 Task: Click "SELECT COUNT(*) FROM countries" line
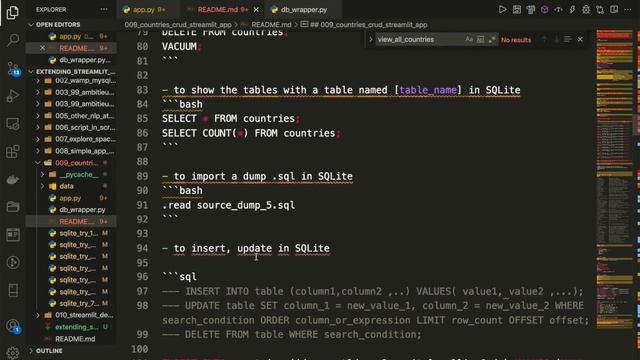tap(251, 133)
